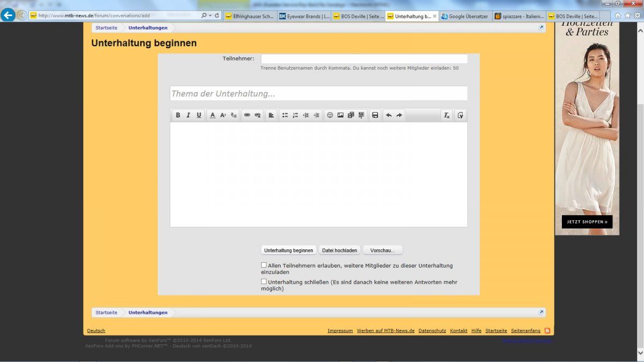
Task: Check the 'Unterhaltung schließen' option
Action: tap(264, 281)
